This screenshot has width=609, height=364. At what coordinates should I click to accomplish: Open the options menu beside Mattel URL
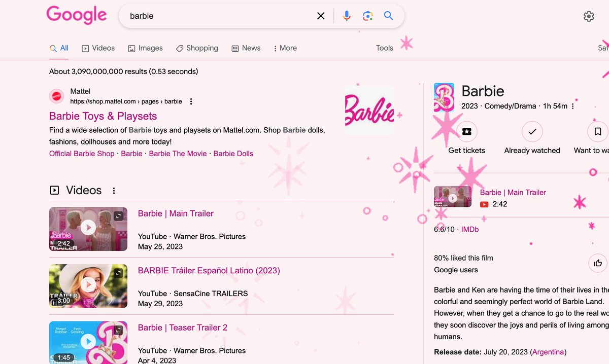[191, 101]
